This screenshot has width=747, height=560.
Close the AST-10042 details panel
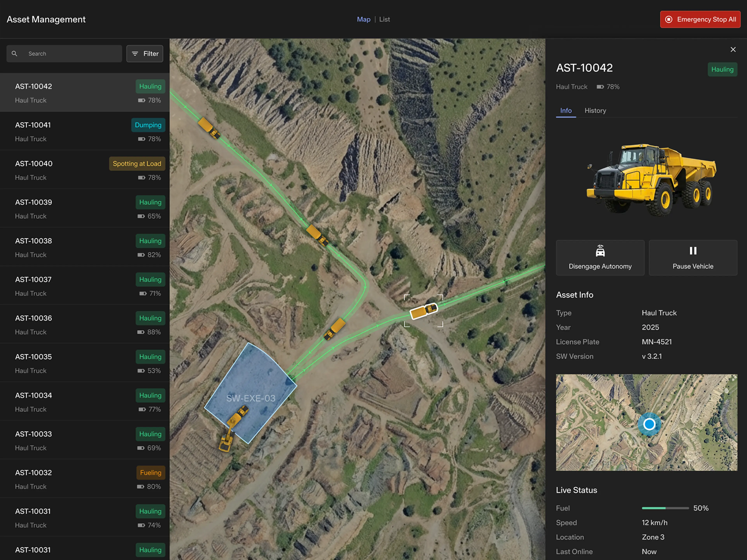click(733, 50)
